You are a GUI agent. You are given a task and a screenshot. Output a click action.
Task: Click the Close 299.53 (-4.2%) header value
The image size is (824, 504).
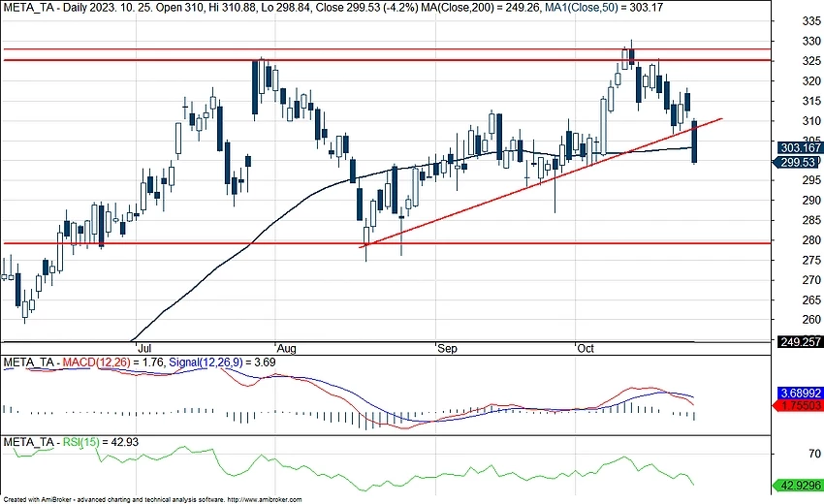(x=365, y=8)
